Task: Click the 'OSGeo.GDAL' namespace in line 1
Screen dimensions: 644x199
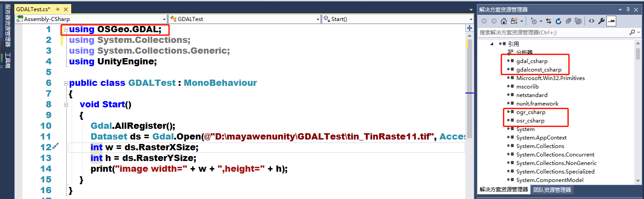Action: [129, 30]
